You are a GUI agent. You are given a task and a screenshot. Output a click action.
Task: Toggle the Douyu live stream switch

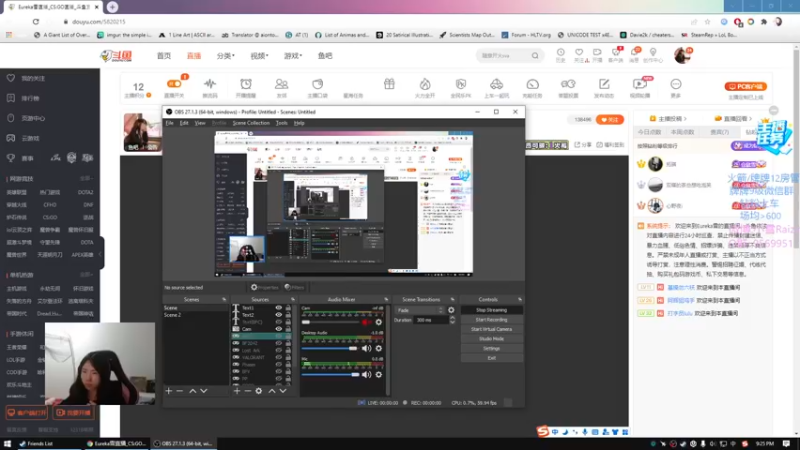click(x=174, y=84)
